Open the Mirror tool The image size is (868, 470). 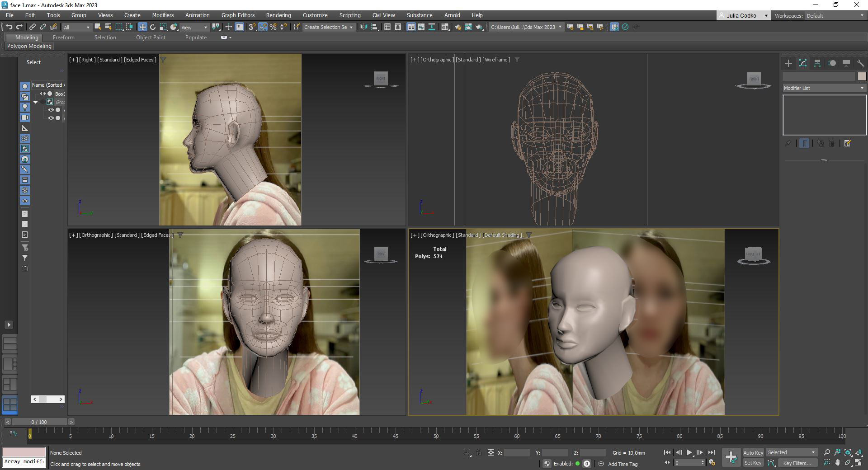click(x=363, y=27)
